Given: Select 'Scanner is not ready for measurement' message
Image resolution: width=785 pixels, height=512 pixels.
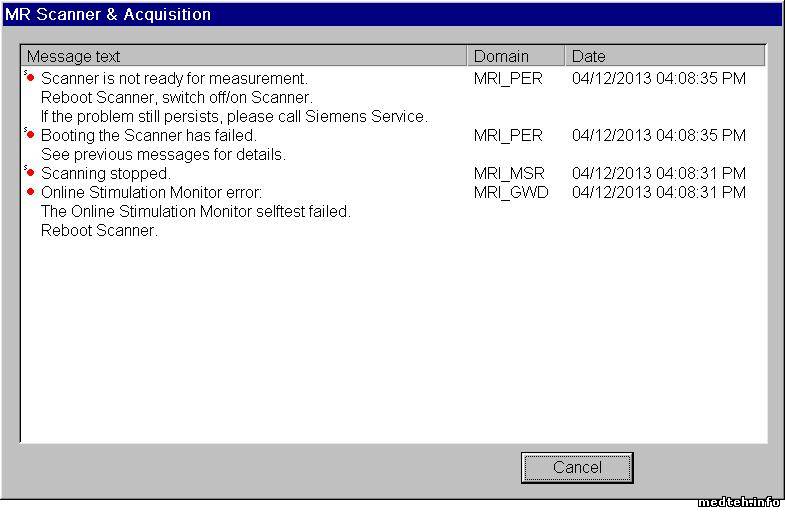Looking at the screenshot, I should click(174, 78).
